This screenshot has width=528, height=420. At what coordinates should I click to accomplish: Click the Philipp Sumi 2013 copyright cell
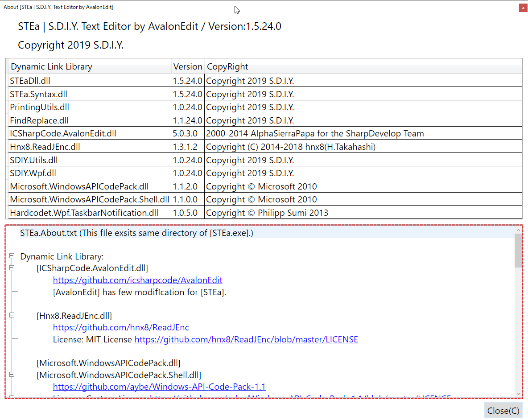tap(363, 213)
